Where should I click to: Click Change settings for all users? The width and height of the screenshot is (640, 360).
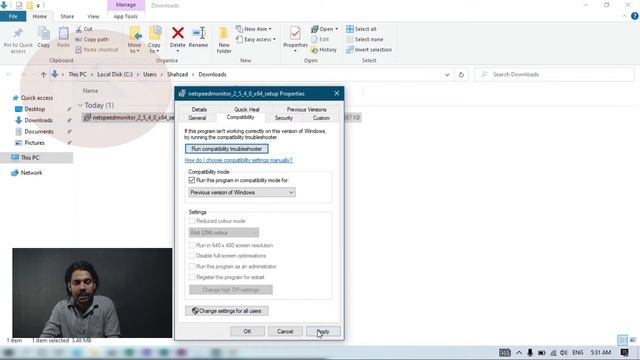click(227, 311)
